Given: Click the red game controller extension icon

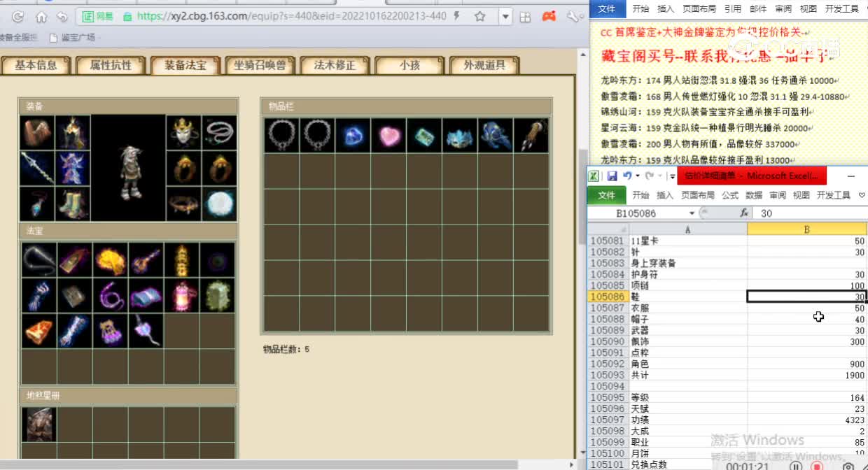Looking at the screenshot, I should click(549, 16).
